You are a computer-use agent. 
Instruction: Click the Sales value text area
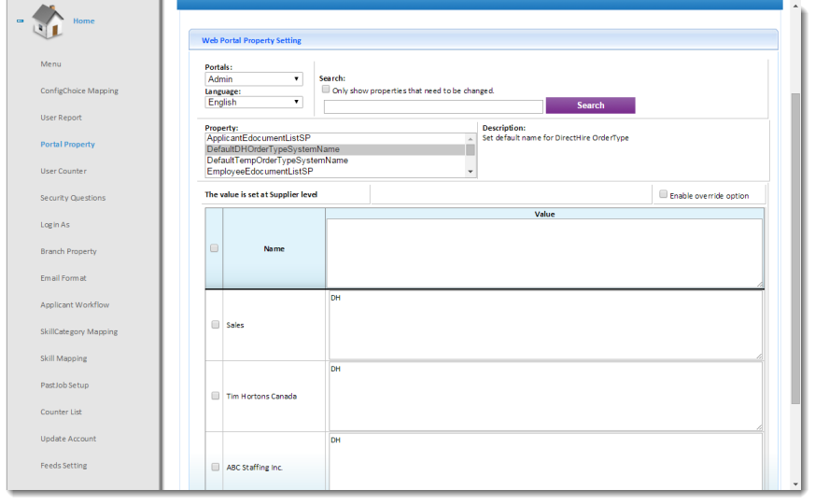[544, 325]
